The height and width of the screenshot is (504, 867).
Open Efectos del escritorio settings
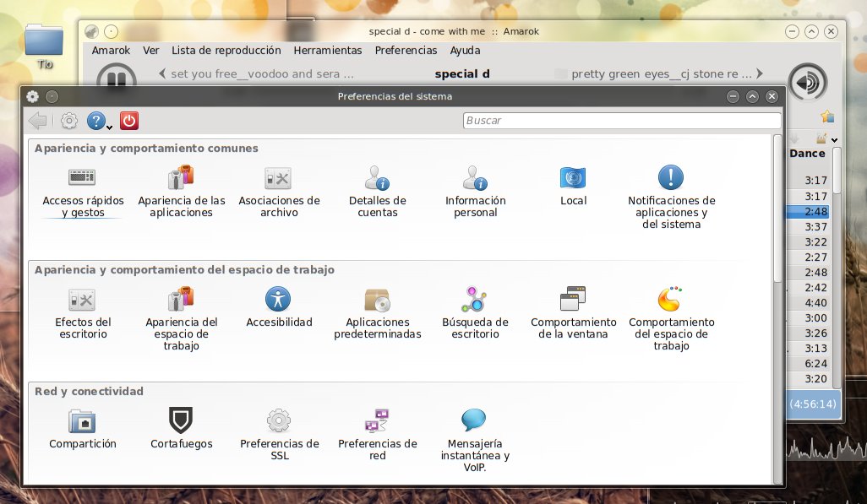click(x=83, y=313)
